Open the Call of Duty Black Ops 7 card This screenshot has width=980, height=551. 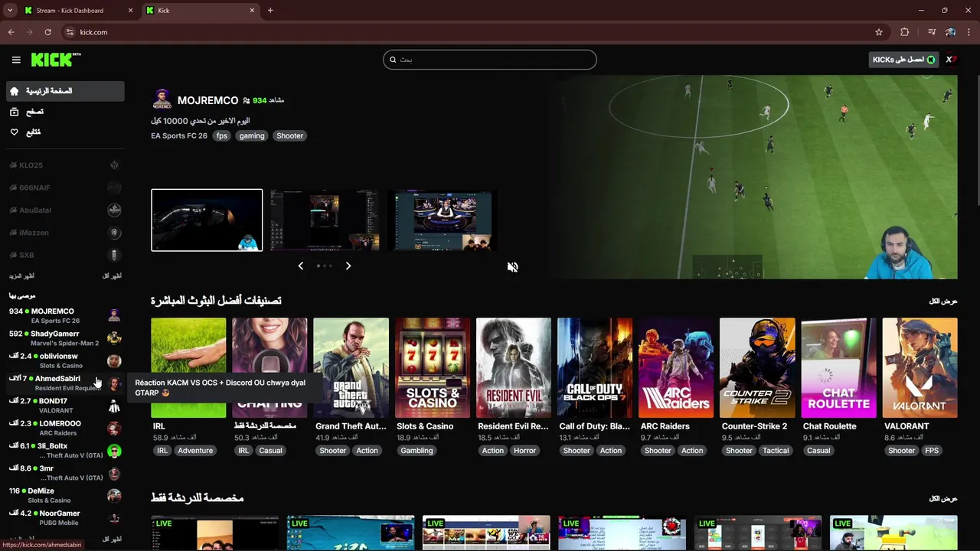point(595,367)
